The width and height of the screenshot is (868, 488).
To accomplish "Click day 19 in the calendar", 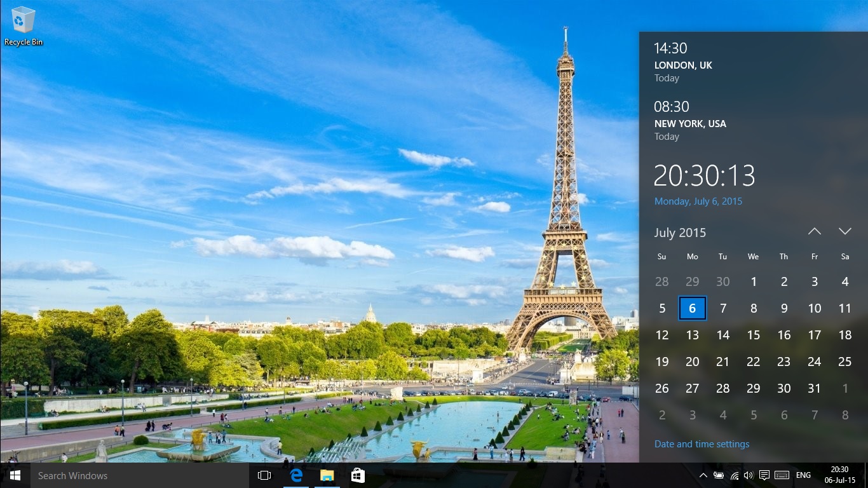I will [x=662, y=362].
